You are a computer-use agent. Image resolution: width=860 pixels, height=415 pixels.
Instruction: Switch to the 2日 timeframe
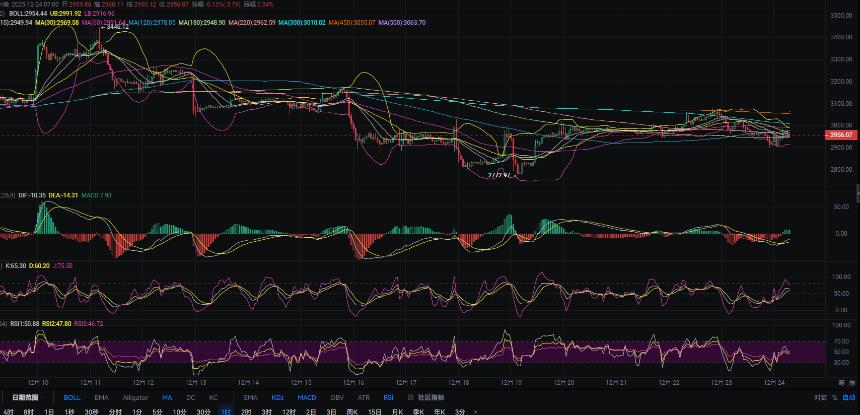tap(311, 412)
